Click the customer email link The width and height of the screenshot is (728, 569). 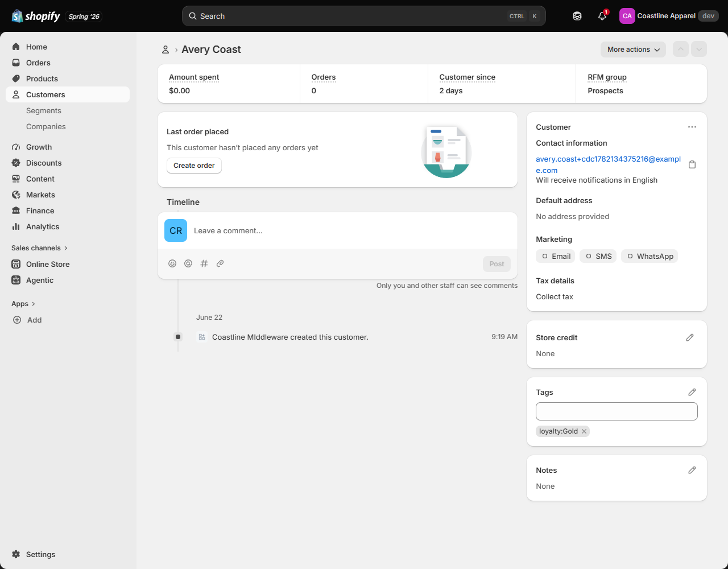(608, 164)
